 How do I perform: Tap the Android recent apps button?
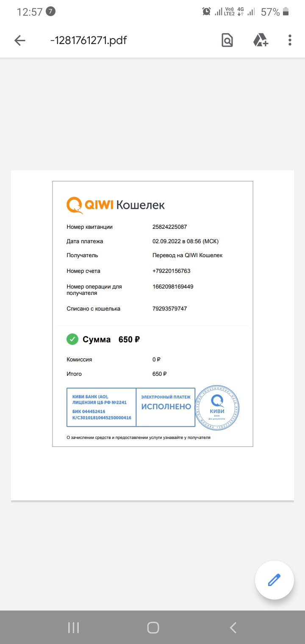[x=74, y=627]
